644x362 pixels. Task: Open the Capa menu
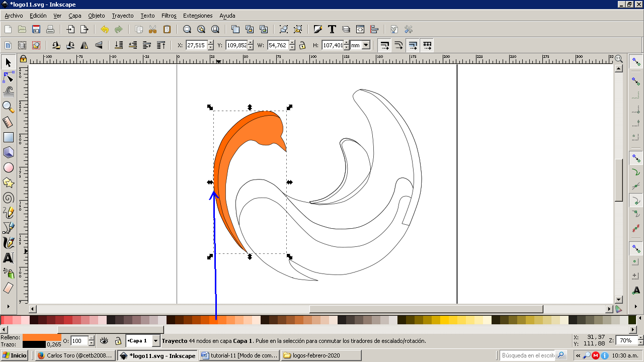(75, 16)
